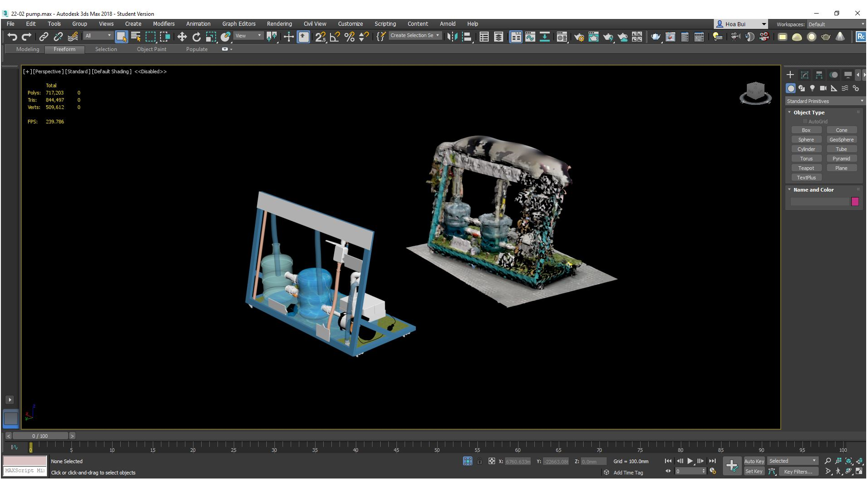The width and height of the screenshot is (868, 488).
Task: Open the Standard Primitives dropdown
Action: point(825,101)
